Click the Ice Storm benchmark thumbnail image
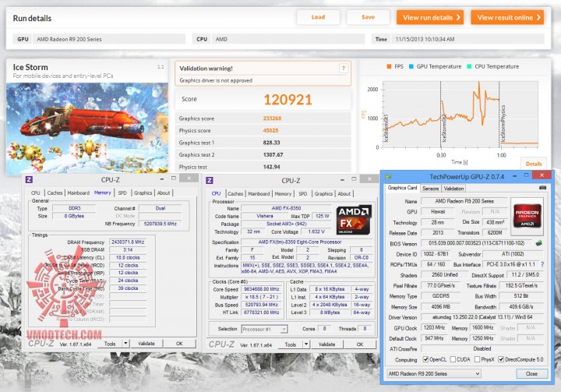 tap(87, 128)
